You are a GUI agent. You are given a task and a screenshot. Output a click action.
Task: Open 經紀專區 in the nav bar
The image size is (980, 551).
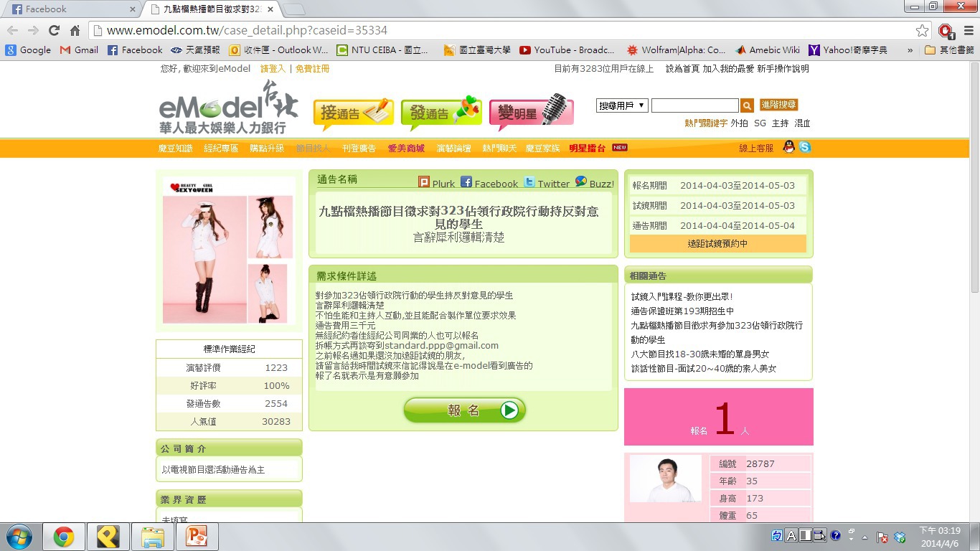pos(222,149)
